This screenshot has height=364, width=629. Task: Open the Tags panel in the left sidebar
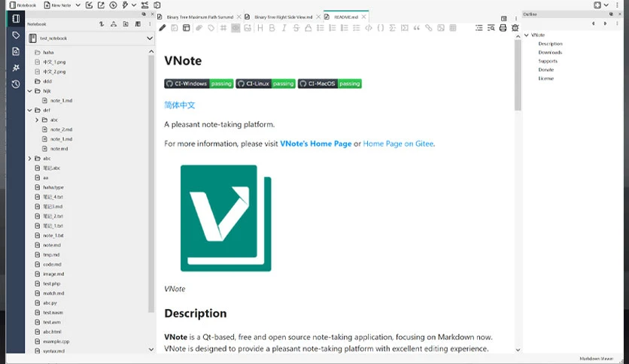16,35
